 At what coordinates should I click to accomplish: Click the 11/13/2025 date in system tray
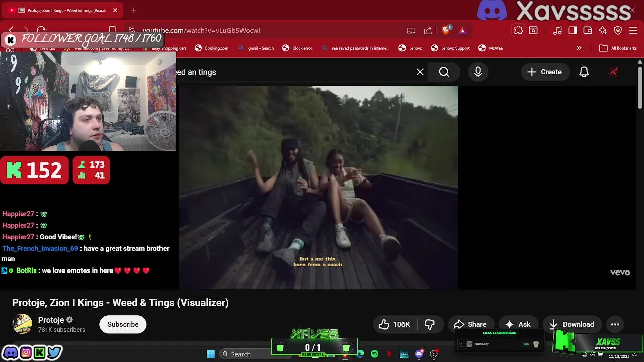pos(619,357)
